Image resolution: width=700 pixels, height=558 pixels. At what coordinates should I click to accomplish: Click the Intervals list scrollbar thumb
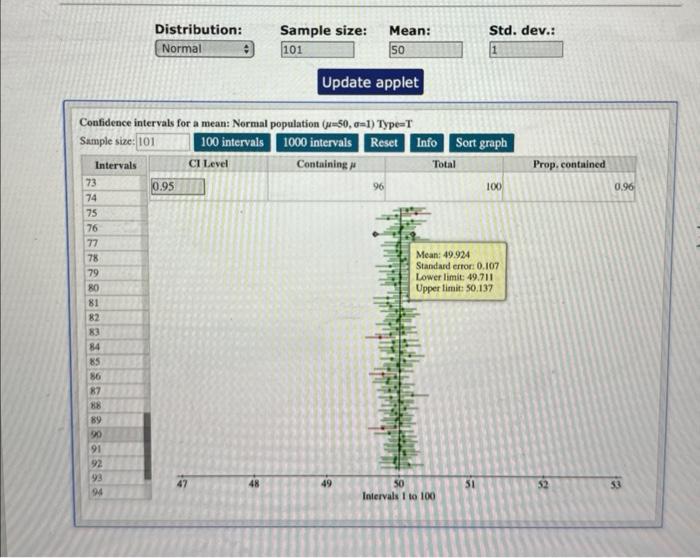click(x=147, y=446)
